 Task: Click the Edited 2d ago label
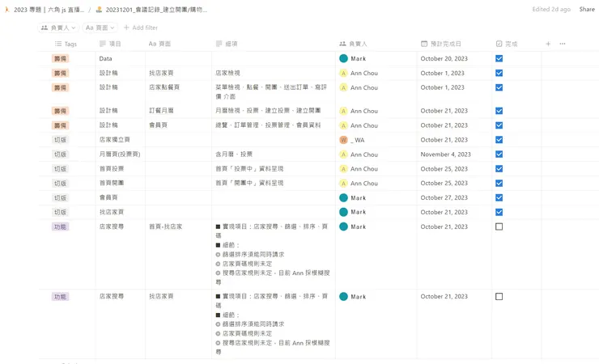(551, 10)
